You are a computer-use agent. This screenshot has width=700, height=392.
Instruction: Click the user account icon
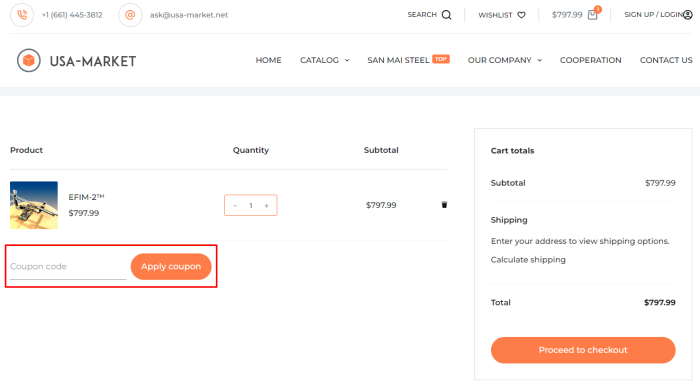coord(688,15)
